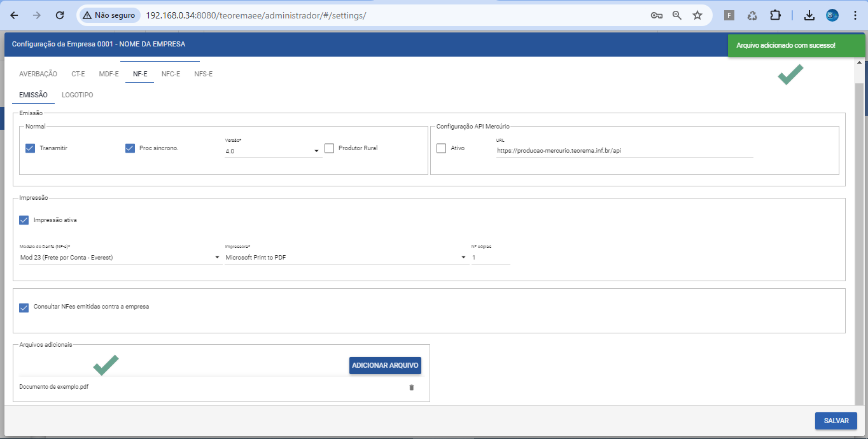Open the Extensions puzzle icon
Viewport: 868px width, 439px height.
coord(775,15)
